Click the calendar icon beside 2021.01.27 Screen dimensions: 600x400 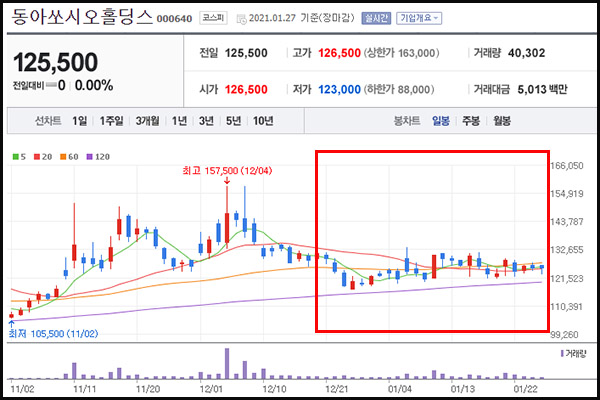[241, 19]
